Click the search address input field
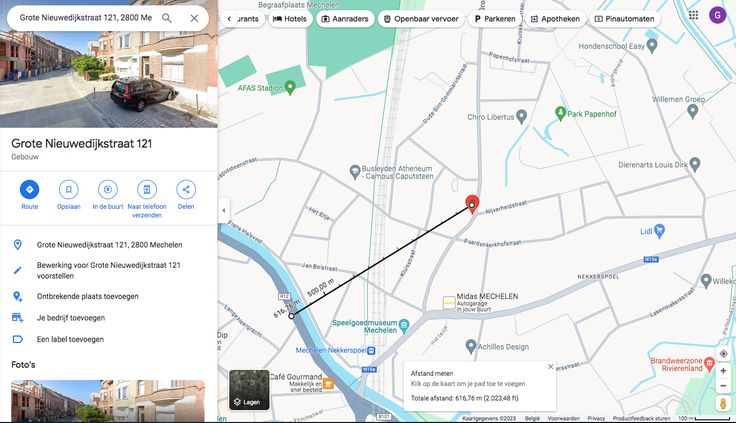This screenshot has width=736, height=423. (x=85, y=18)
